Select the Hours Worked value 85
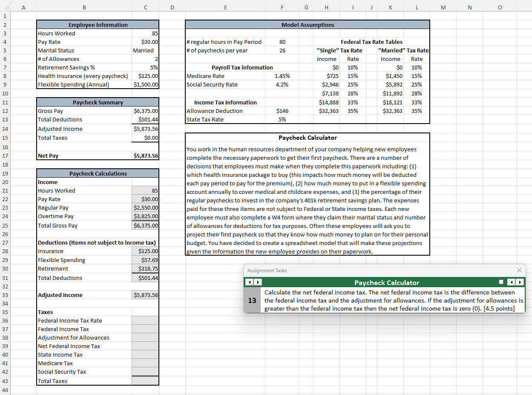The height and width of the screenshot is (395, 532). [145, 33]
